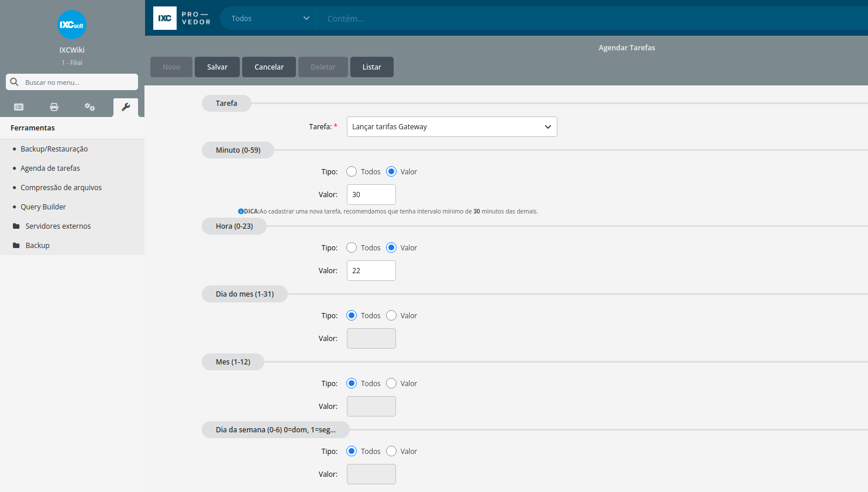This screenshot has width=868, height=492.
Task: Click the Contém search field in header
Action: (592, 18)
